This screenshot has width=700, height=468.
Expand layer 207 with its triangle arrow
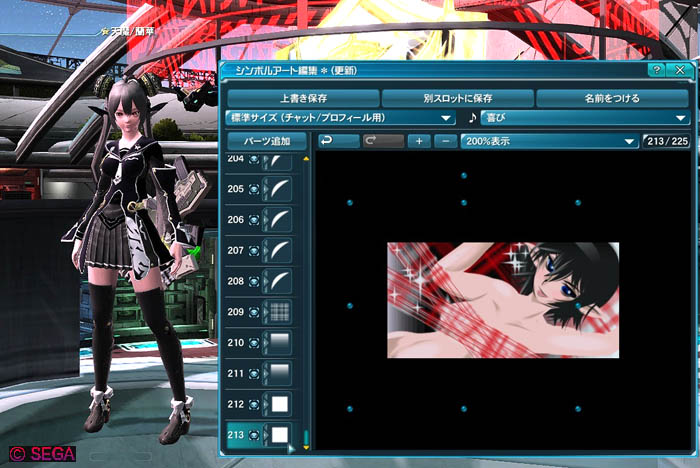266,251
